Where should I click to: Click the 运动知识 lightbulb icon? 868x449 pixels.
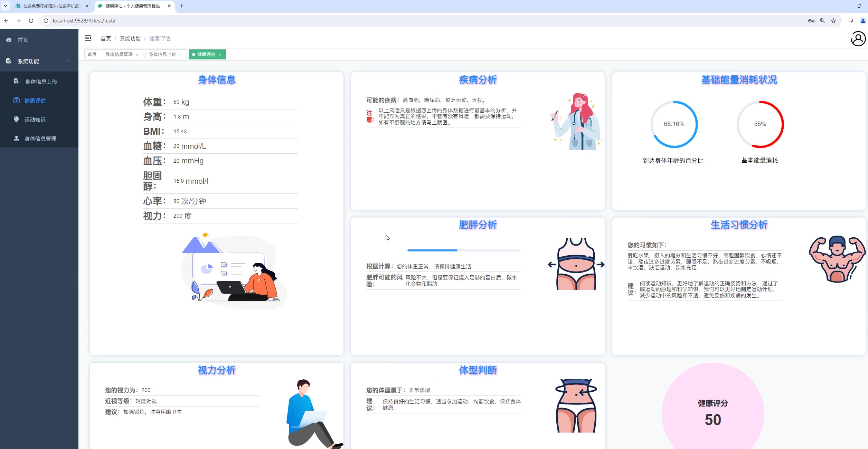coord(16,119)
